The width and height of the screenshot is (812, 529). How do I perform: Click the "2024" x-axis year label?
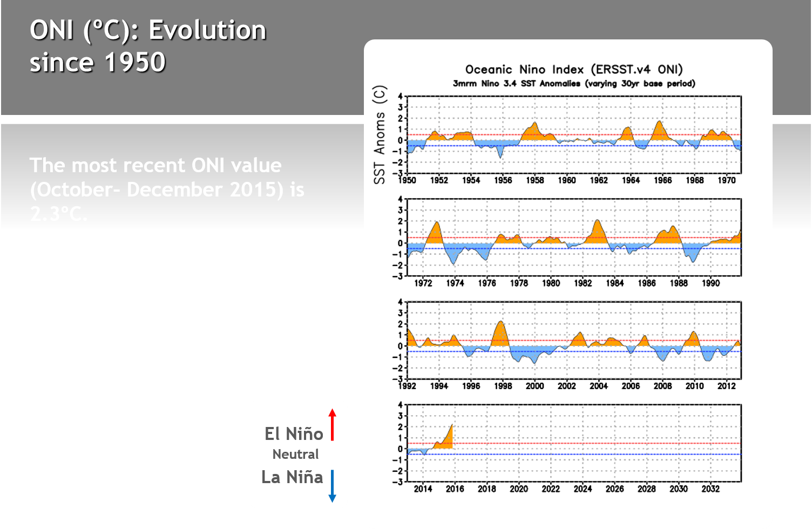(x=583, y=489)
